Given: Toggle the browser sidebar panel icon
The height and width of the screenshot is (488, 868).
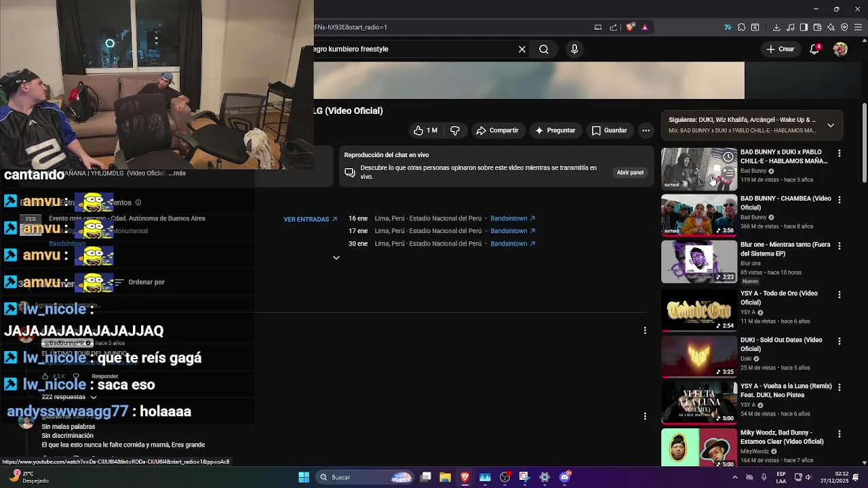Looking at the screenshot, I should pyautogui.click(x=804, y=27).
